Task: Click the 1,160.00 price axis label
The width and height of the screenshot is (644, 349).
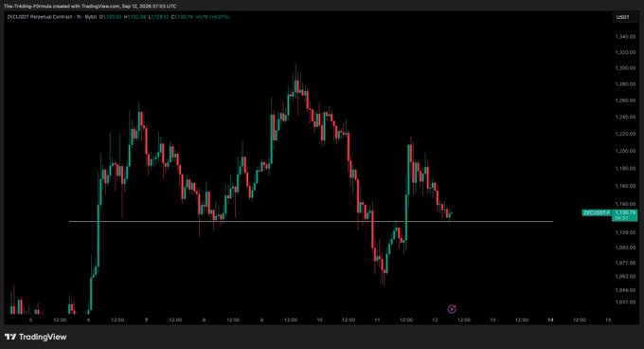Action: (625, 186)
